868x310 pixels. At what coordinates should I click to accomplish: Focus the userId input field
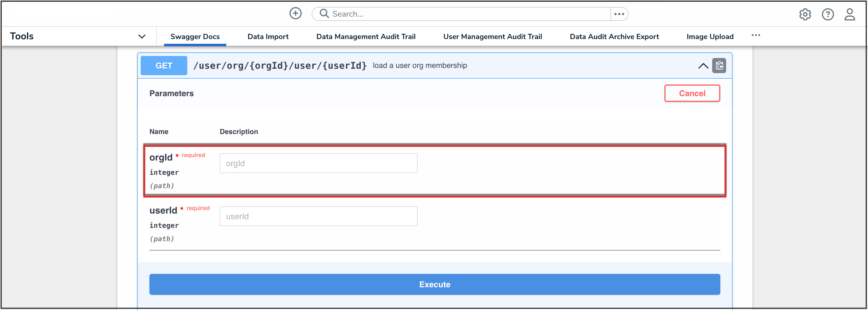[x=318, y=216]
